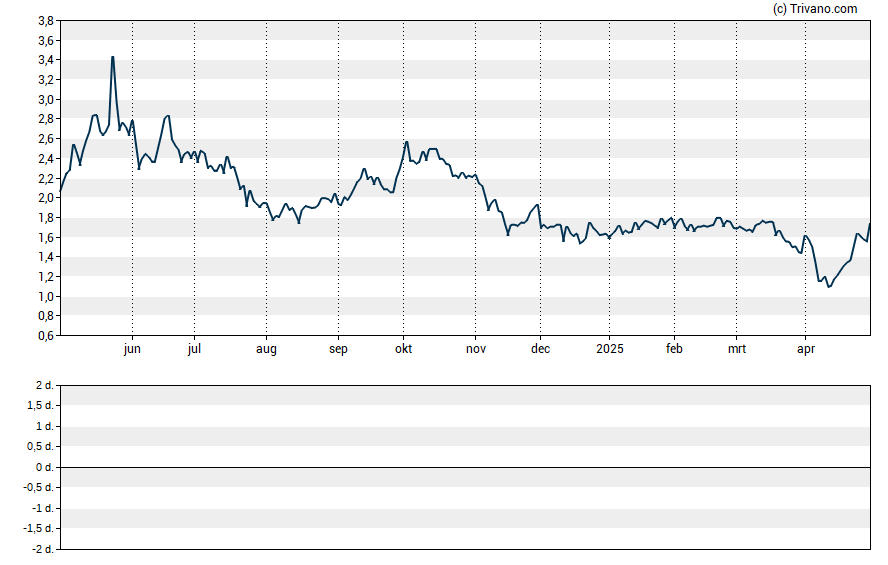
Task: Click the 2,0 price axis value
Action: [x=46, y=198]
